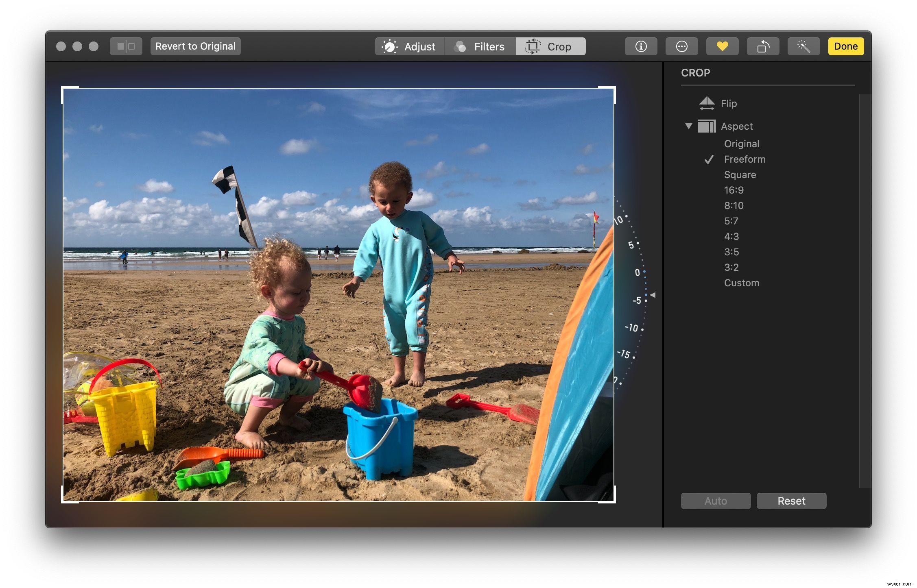
Task: Click the Reset crop button
Action: point(792,501)
